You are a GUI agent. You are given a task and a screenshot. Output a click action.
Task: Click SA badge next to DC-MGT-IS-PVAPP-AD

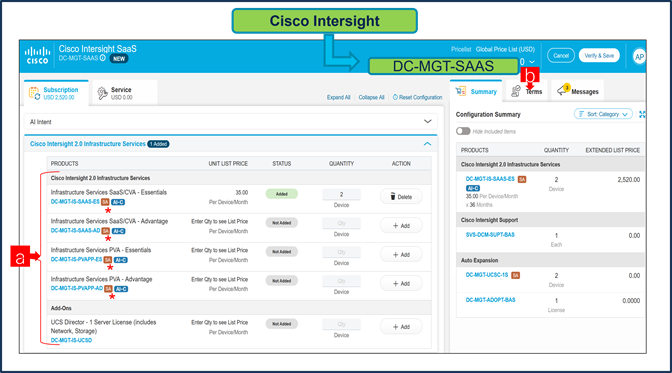click(108, 289)
